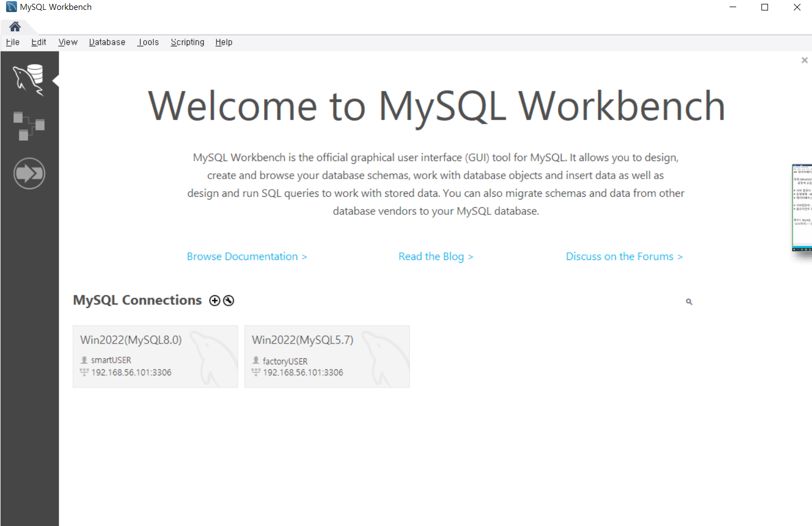The height and width of the screenshot is (526, 812).
Task: Click the factoryUSER user icon
Action: click(255, 361)
